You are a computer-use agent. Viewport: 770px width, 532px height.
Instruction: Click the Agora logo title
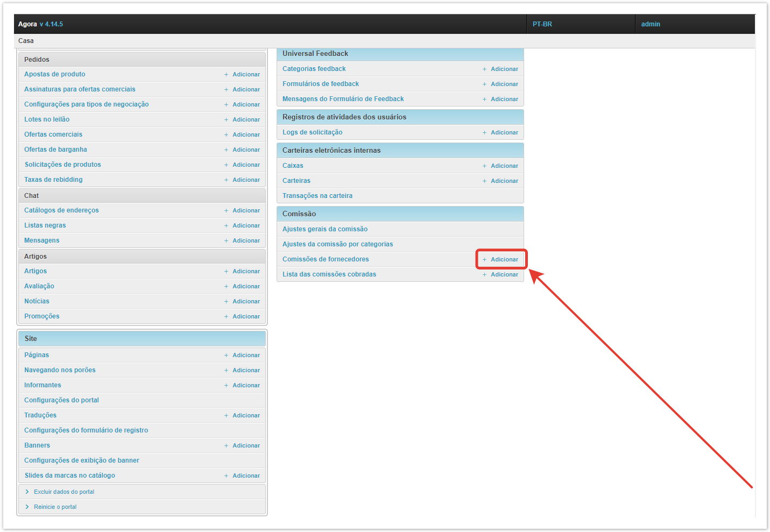click(x=27, y=24)
